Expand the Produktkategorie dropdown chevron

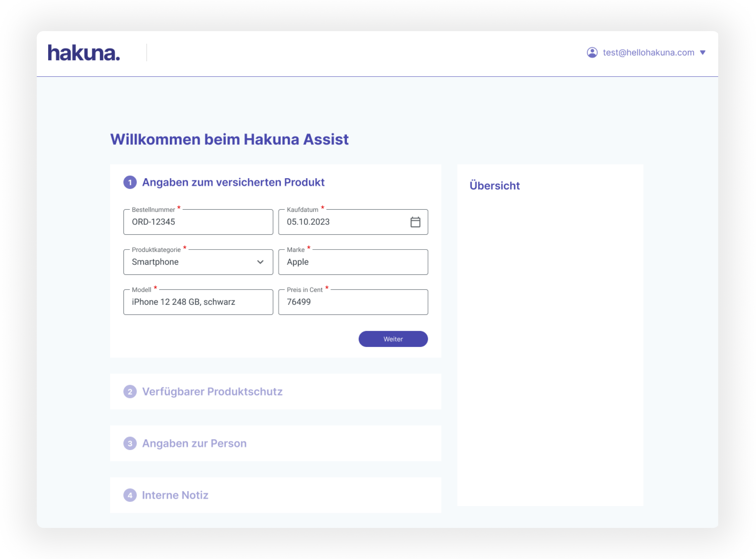[260, 262]
